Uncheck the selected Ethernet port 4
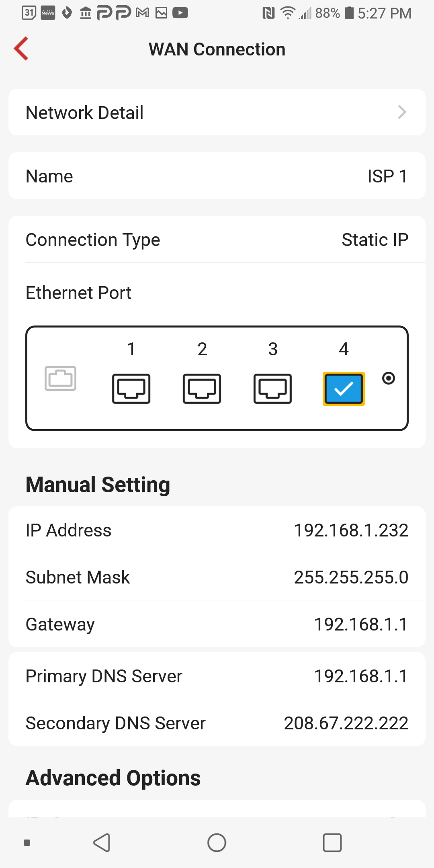The height and width of the screenshot is (868, 434). [x=344, y=389]
